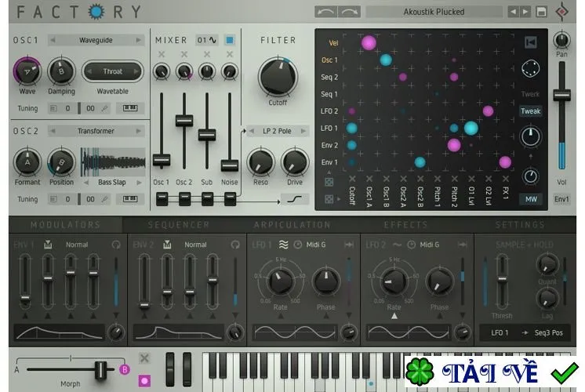Click LFO 1 retrigger arrow icon
This screenshot has height=392, width=585.
(349, 245)
